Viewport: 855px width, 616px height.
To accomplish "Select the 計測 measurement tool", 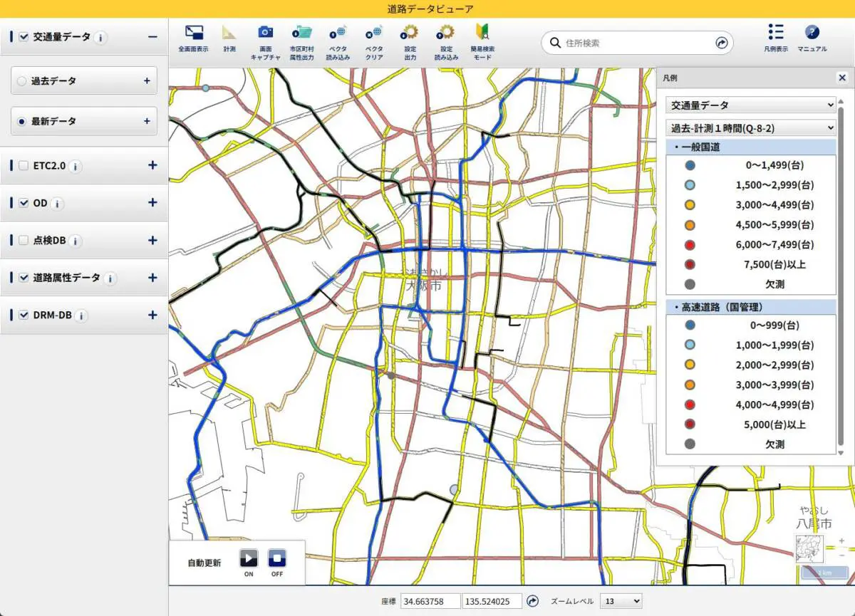I will 229,33.
